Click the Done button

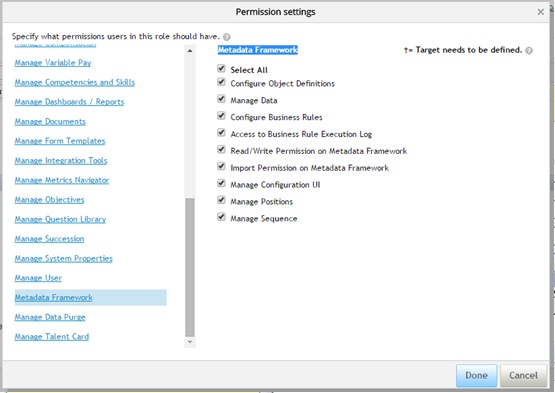[476, 375]
